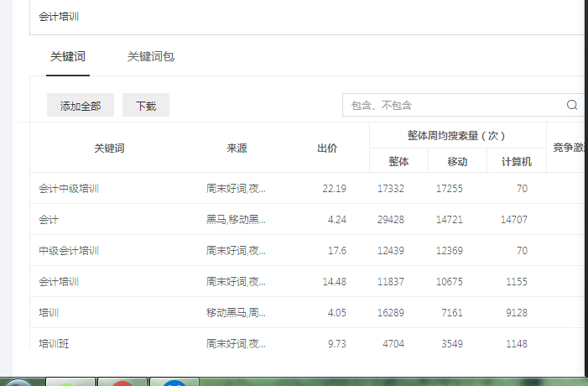588x386 pixels.
Task: Click mobile search volume 12369
Action: 450,251
